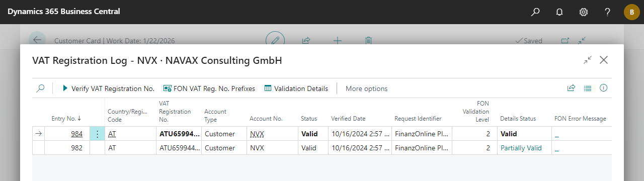The height and width of the screenshot is (181, 644).
Task: Collapse the Customer Card page view
Action: [x=582, y=41]
